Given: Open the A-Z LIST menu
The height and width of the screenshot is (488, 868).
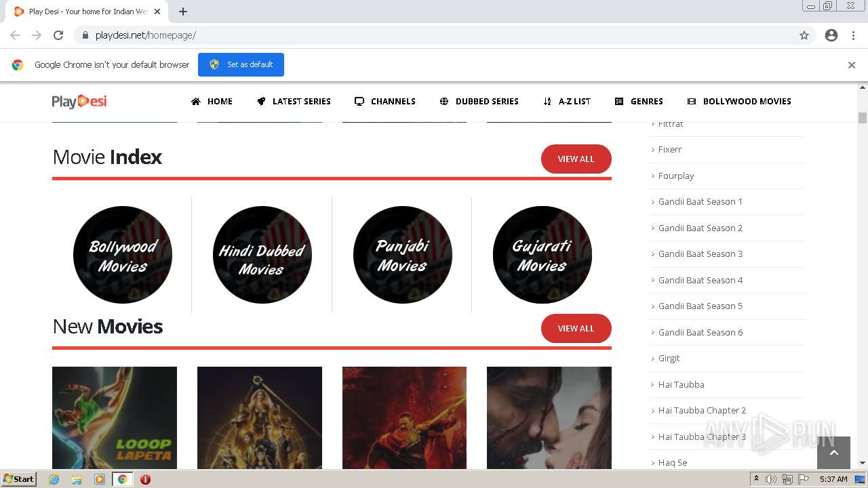Looking at the screenshot, I should 566,102.
